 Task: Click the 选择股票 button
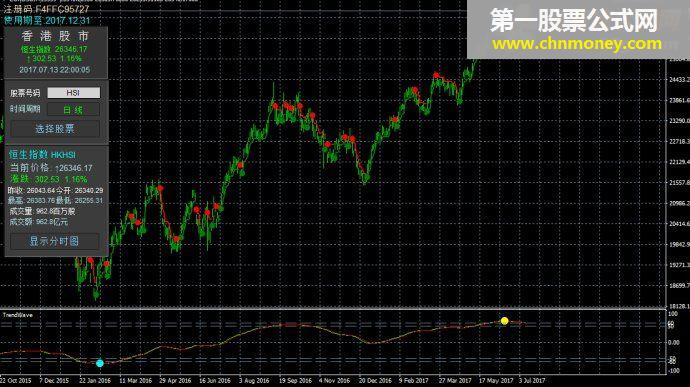click(55, 129)
